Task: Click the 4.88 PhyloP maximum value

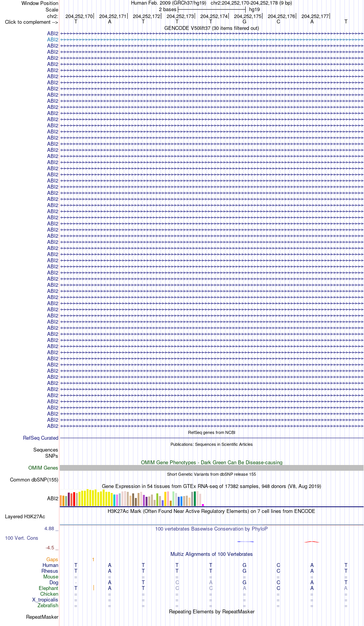Action: (x=49, y=529)
